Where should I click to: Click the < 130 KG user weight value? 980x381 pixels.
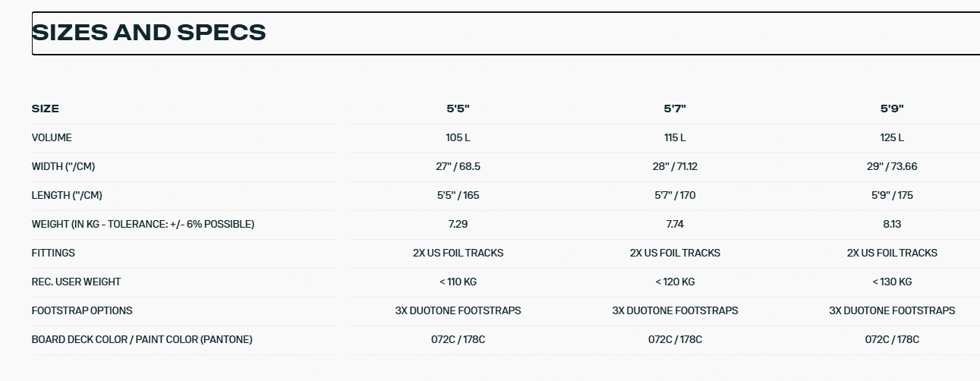pyautogui.click(x=892, y=282)
